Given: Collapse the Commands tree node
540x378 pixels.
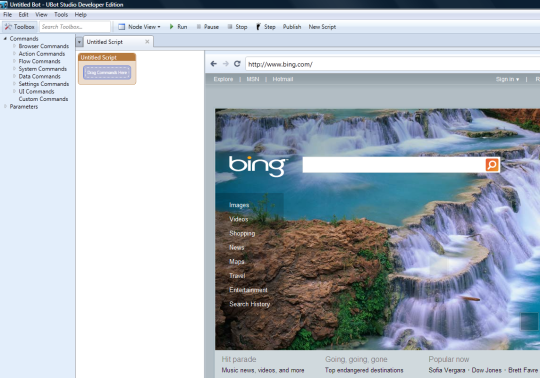Looking at the screenshot, I should (x=5, y=39).
